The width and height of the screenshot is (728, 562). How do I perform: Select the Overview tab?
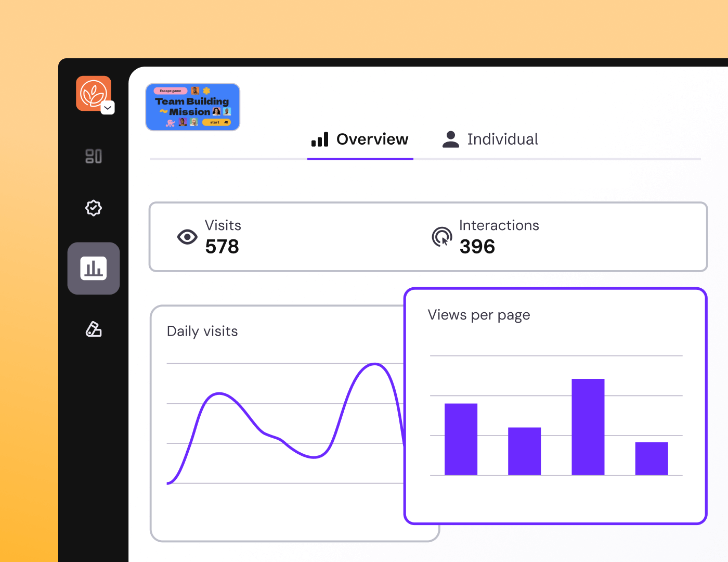pos(372,139)
